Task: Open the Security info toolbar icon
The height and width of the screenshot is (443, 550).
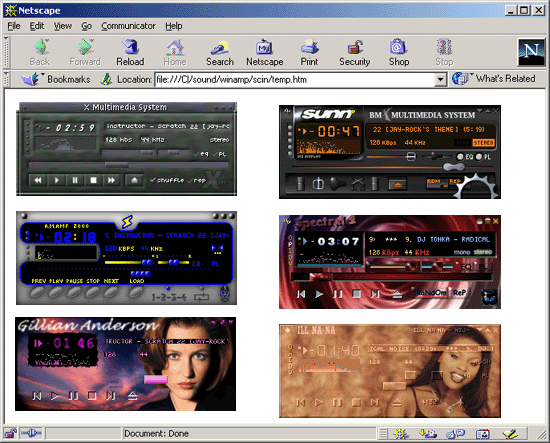Action: [x=355, y=52]
